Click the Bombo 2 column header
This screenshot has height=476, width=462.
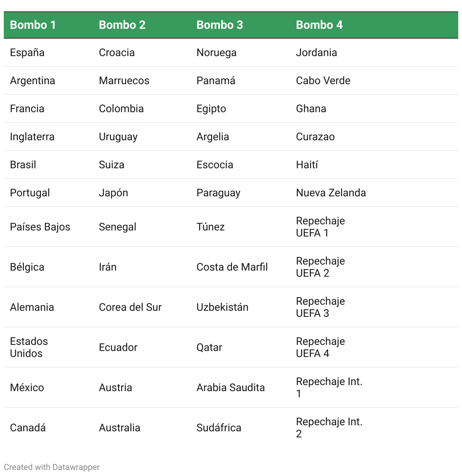point(122,25)
